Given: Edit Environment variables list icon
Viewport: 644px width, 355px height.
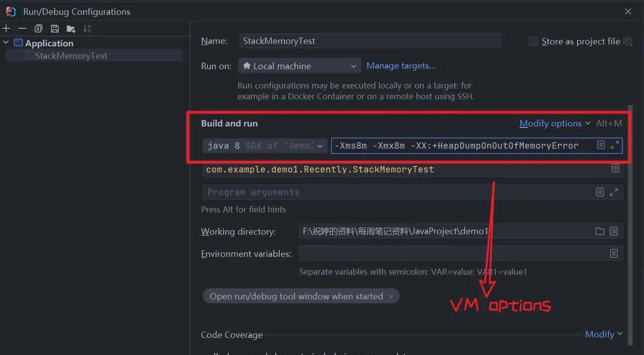Looking at the screenshot, I should 614,253.
